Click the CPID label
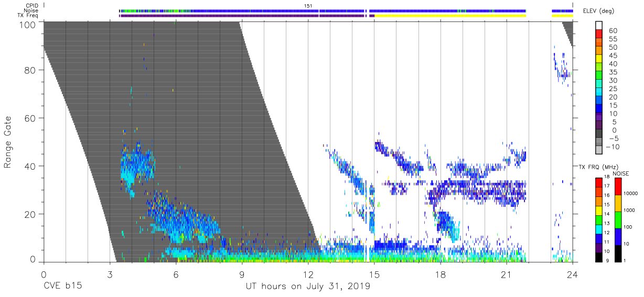The image size is (644, 297). click(x=33, y=6)
